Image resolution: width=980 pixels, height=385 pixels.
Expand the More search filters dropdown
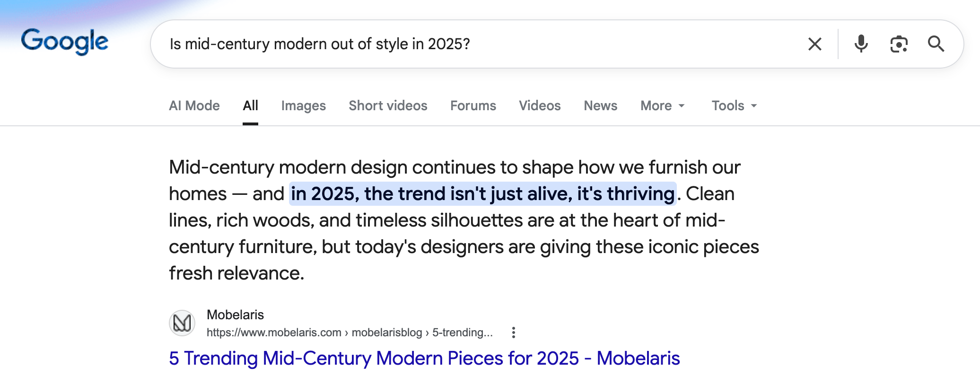[663, 105]
